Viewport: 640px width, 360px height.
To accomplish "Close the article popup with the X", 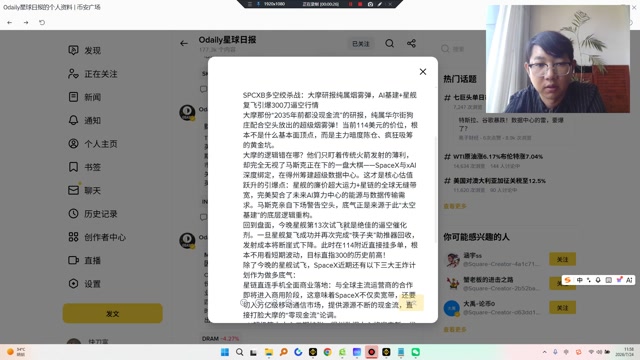I will pyautogui.click(x=423, y=72).
